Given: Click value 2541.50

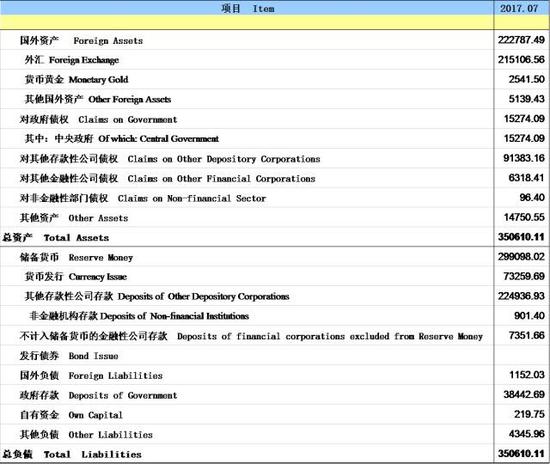Looking at the screenshot, I should pyautogui.click(x=527, y=79).
